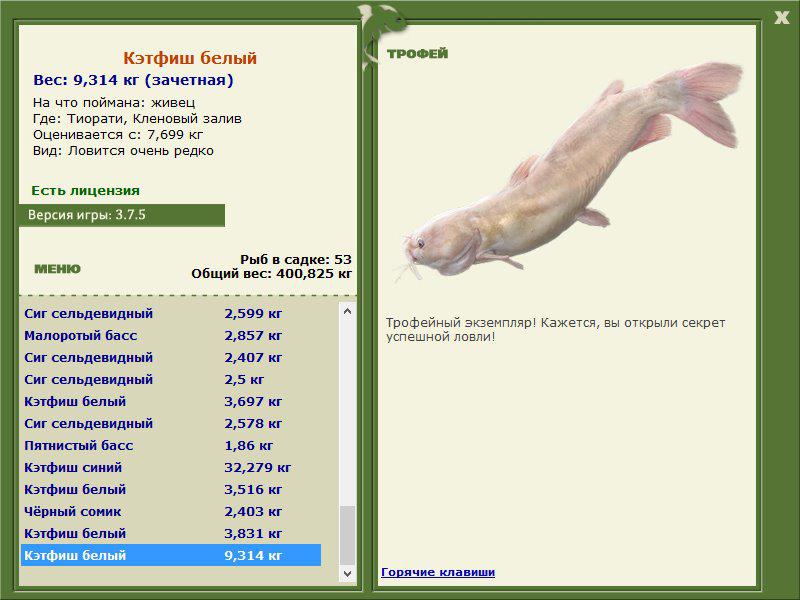Select Кэтфиш белый 3,697 кг row

[171, 401]
